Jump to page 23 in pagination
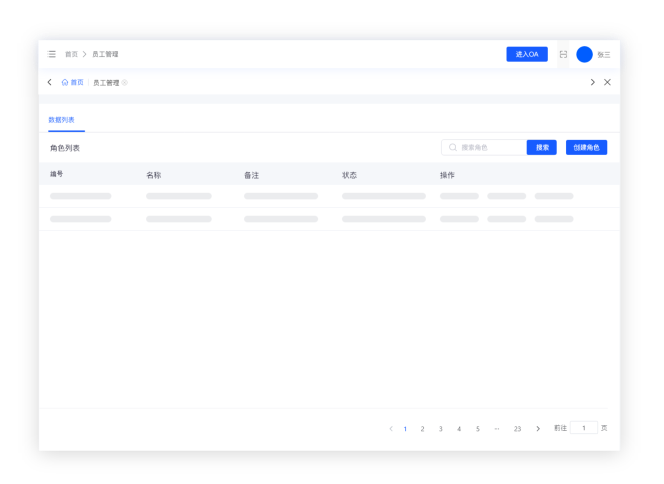664x484 pixels. [x=517, y=428]
